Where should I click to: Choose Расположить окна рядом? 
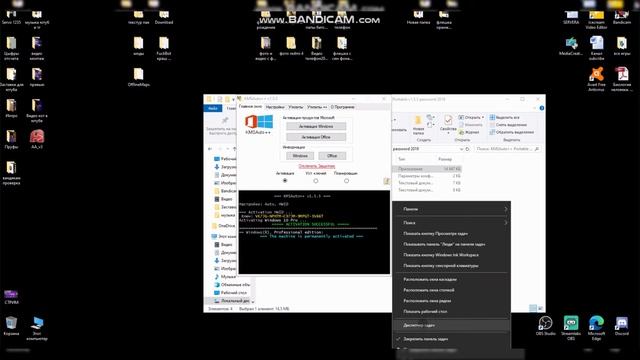[451, 301]
